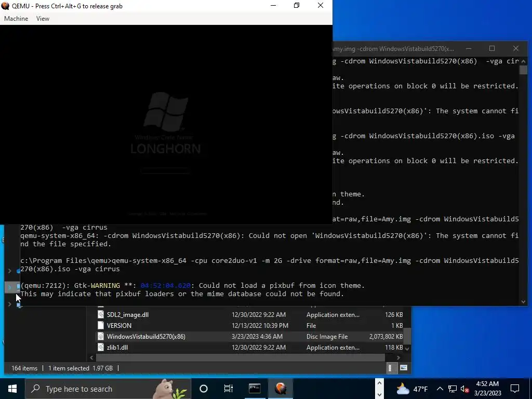This screenshot has width=532, height=399.
Task: Minimize the QEMU window
Action: (273, 5)
